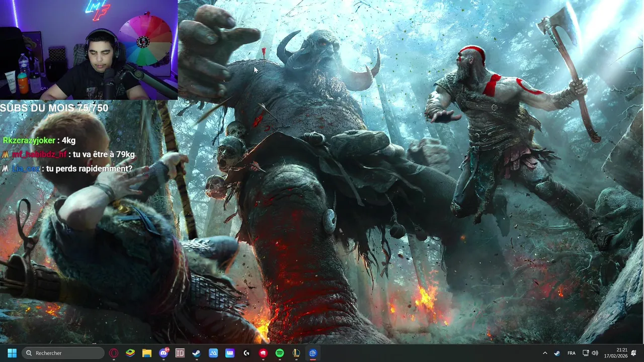Open the Riot Client taskbar icon

point(263,353)
